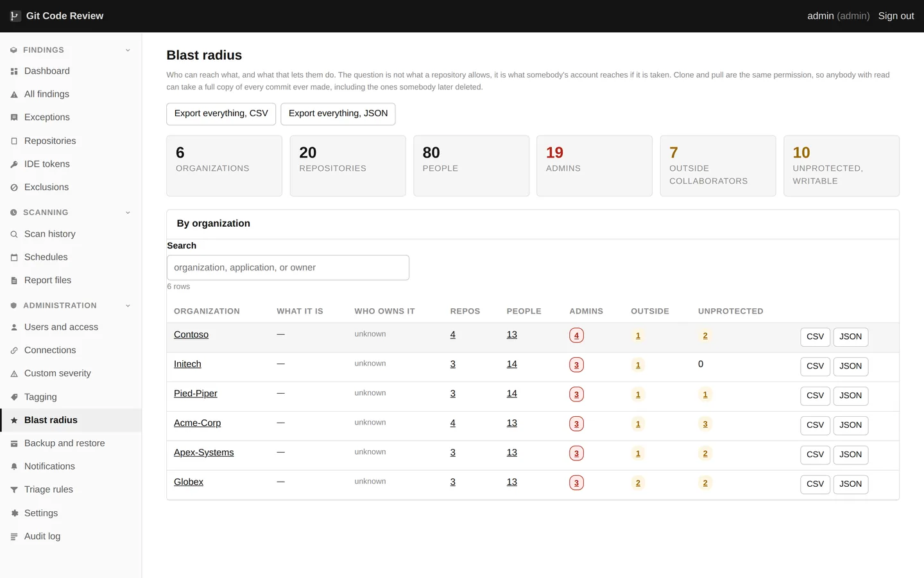Click the Notifications bell icon
The image size is (924, 578).
coord(14,467)
